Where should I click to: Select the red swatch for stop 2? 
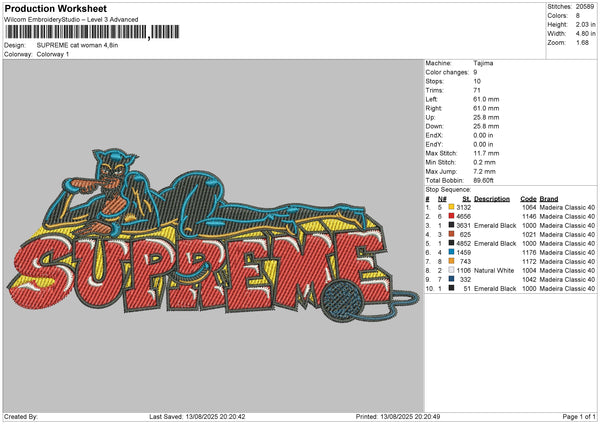451,216
